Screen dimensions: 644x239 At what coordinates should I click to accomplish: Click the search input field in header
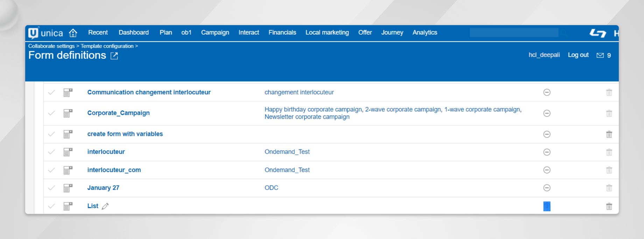[x=513, y=33]
